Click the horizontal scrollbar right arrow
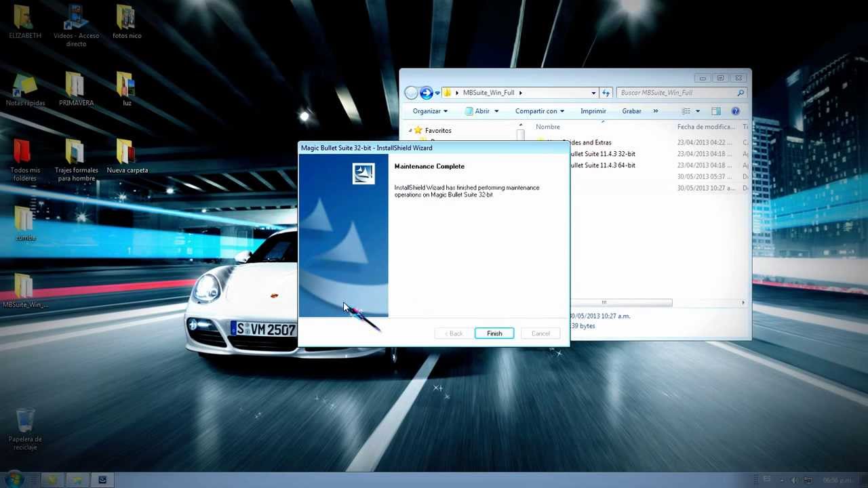 (743, 302)
